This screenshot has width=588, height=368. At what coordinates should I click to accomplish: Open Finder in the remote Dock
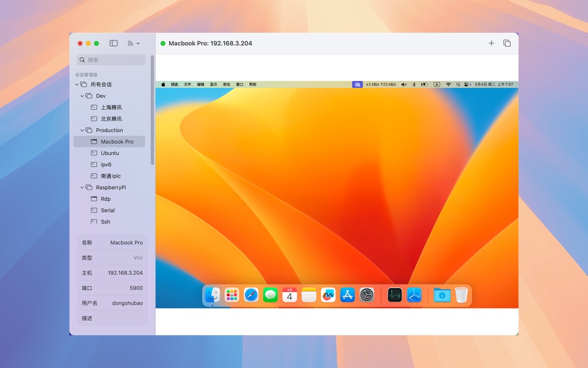[x=213, y=295]
